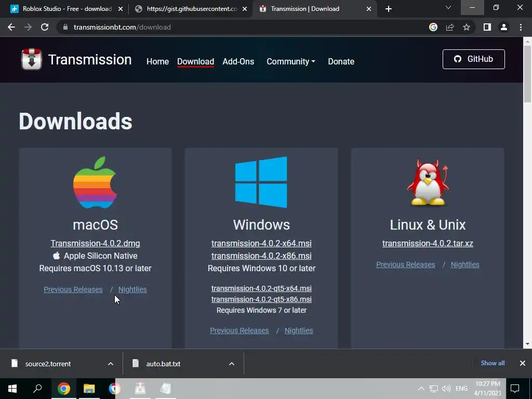Open Chrome's three-dot menu
The height and width of the screenshot is (399, 532).
tap(521, 27)
